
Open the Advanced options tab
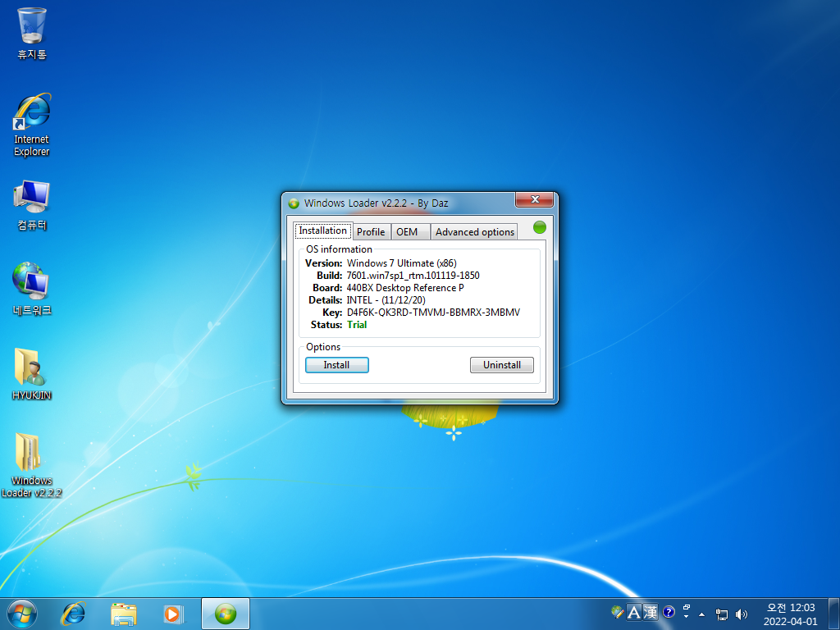(x=474, y=232)
